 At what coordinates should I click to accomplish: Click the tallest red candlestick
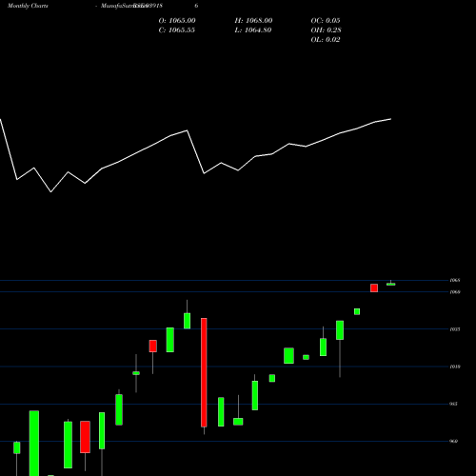[204, 372]
